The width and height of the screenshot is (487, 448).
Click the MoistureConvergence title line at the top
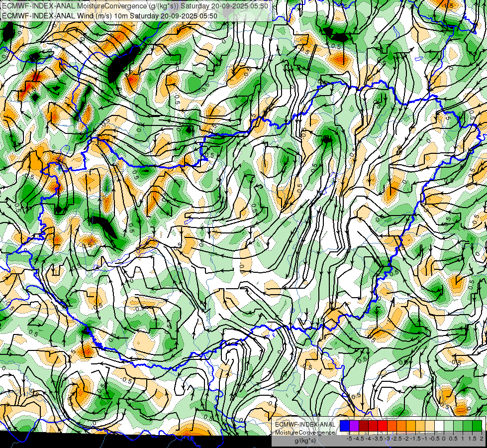coord(135,6)
